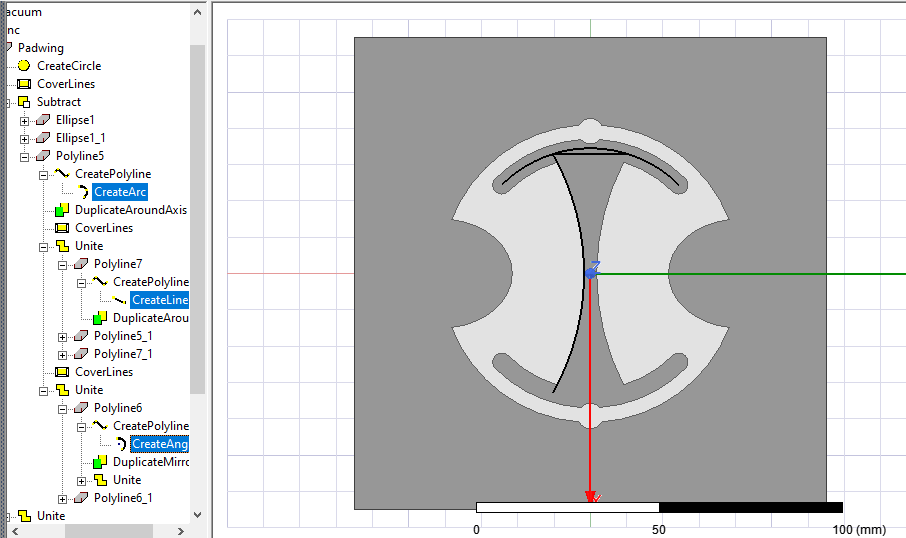Click CreatePolyline icon under Polyline7
The height and width of the screenshot is (538, 906).
coord(100,281)
